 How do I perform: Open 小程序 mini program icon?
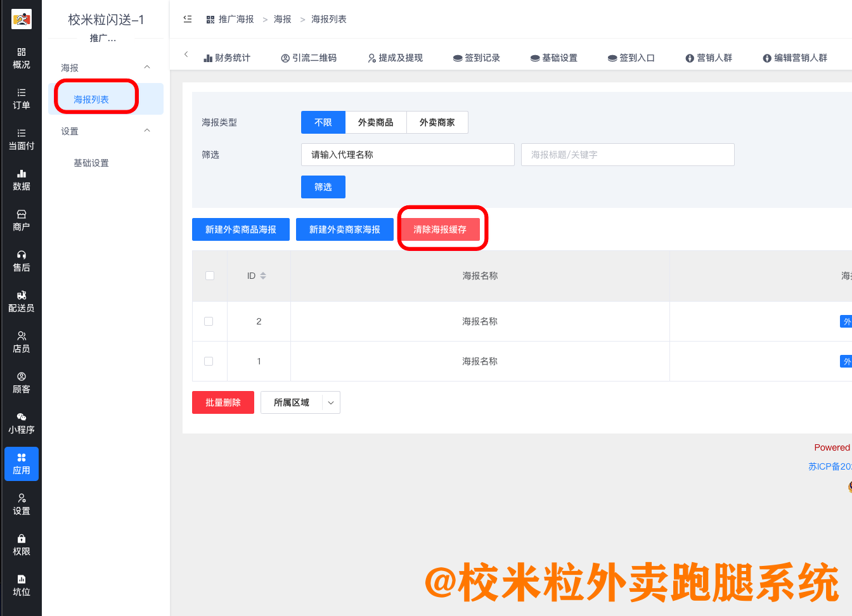coord(21,423)
